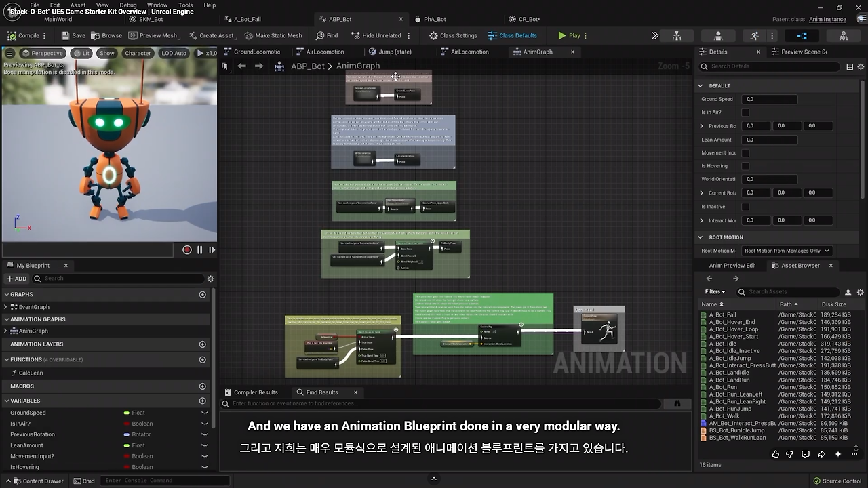Click Make Static Mesh toolbar button
Screen dimensions: 868x488
click(x=273, y=35)
